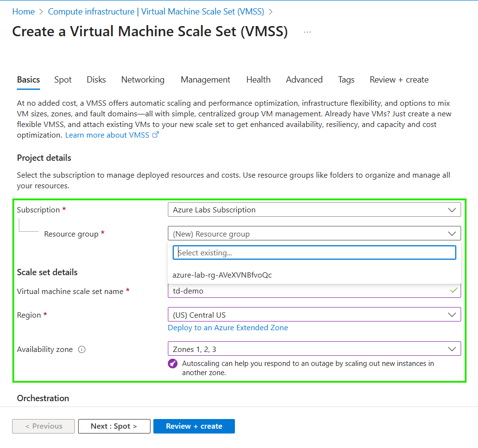Open the Review + create tab
Viewport: 478px width, 448px height.
399,80
